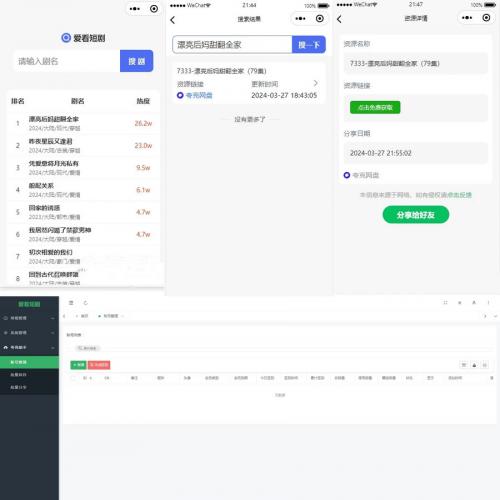The width and height of the screenshot is (500, 500).
Task: Open three-dots menu on the 搜索结果 screen
Action: [x=300, y=19]
